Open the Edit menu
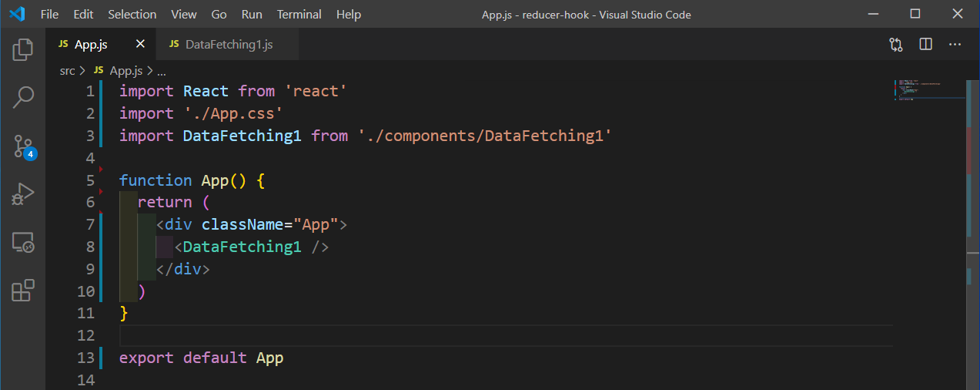The image size is (980, 390). (83, 15)
